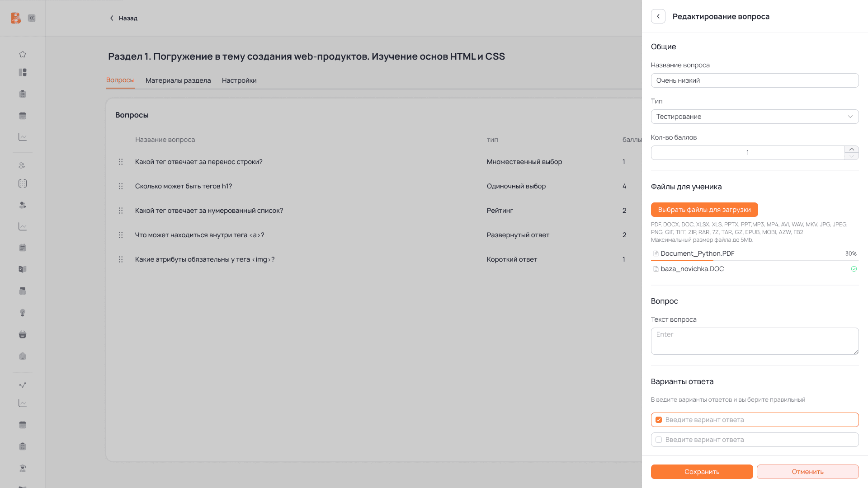Screen dimensions: 868x488
Task: Open the Тип dropdown showing Тестирование
Action: pos(755,117)
